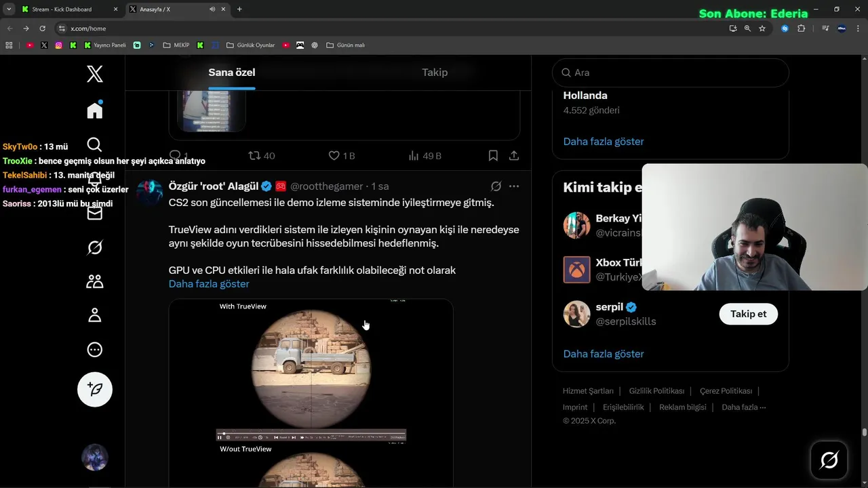Open Messages envelope icon in the sidebar

[95, 213]
